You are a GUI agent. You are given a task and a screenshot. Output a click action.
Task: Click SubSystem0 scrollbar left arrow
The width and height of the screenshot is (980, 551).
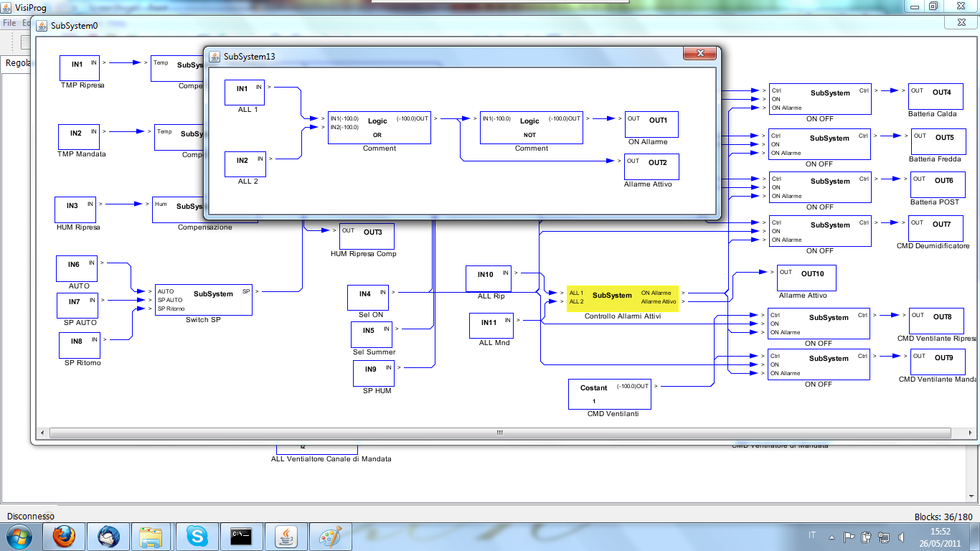(42, 433)
